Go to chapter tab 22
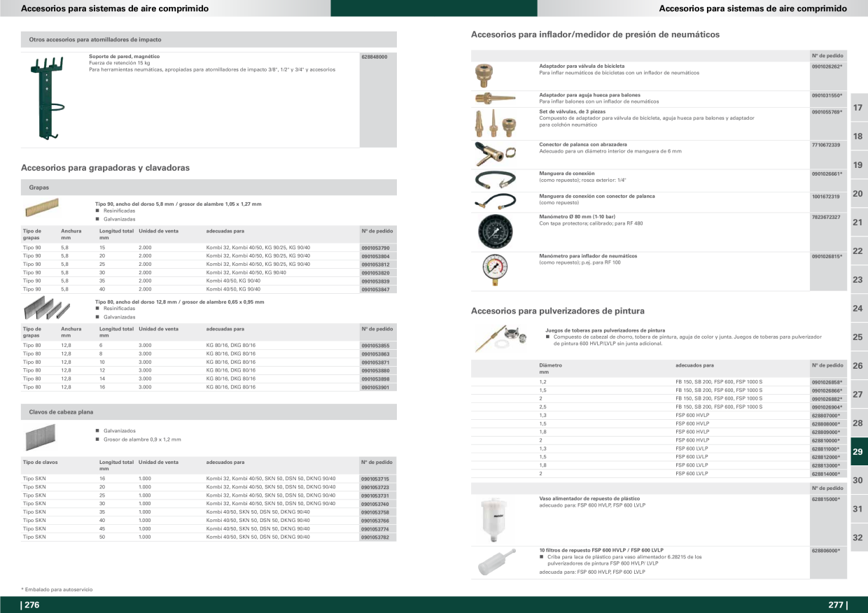The image size is (868, 613). (857, 251)
